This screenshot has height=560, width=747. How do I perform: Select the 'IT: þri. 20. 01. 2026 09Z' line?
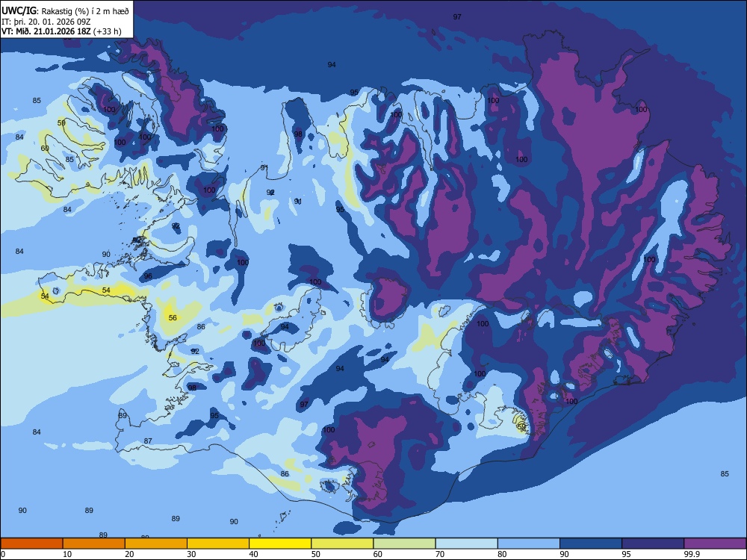[x=46, y=22]
